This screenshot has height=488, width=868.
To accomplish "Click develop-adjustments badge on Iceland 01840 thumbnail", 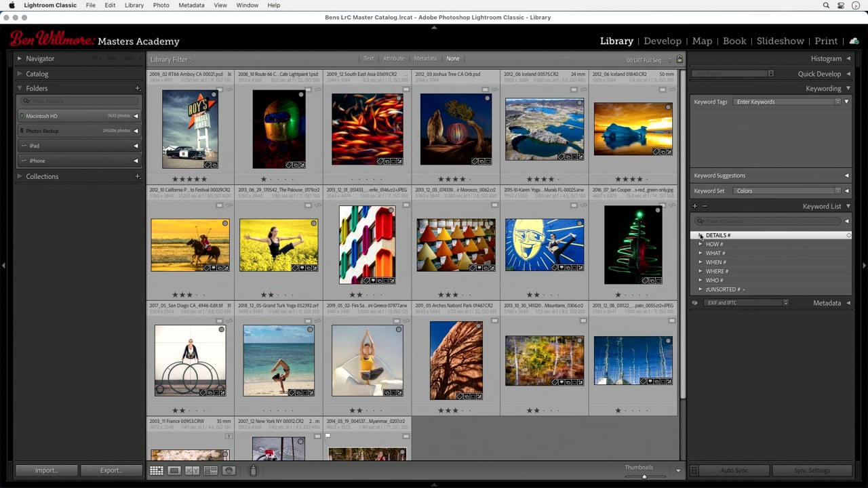I will [x=669, y=152].
